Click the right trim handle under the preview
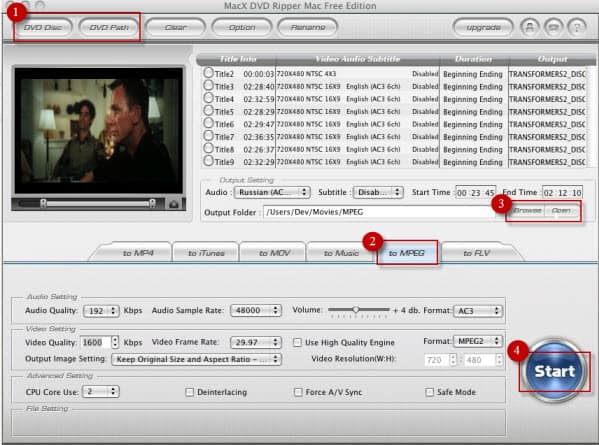 [x=152, y=204]
